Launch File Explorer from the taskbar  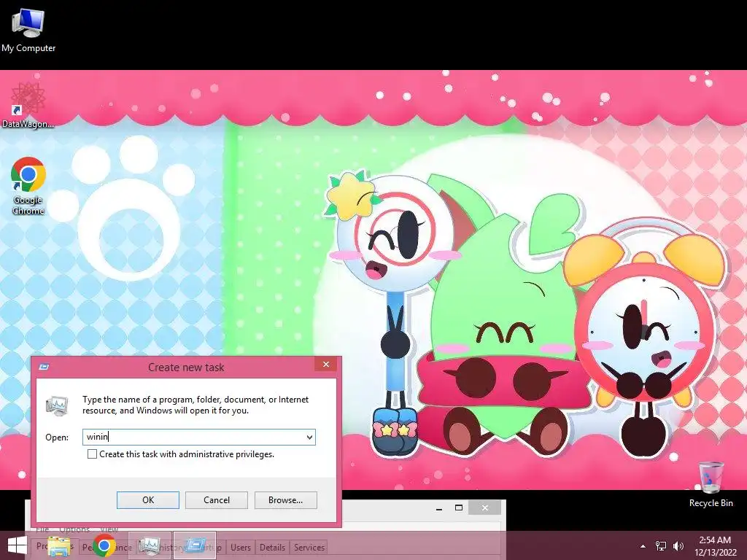(x=59, y=546)
